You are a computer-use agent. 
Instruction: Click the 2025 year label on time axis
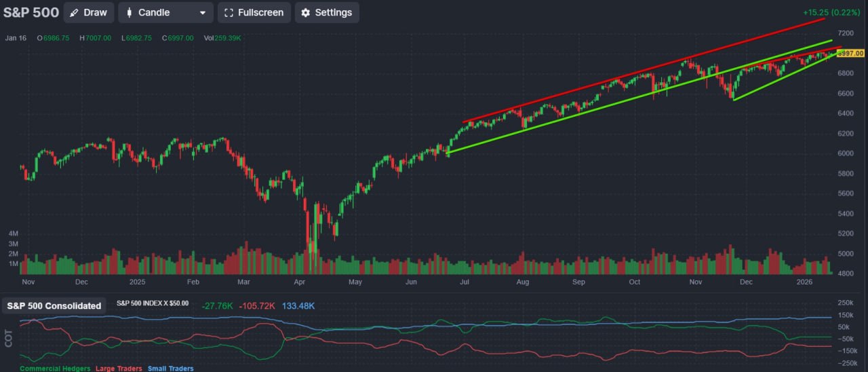[138, 281]
